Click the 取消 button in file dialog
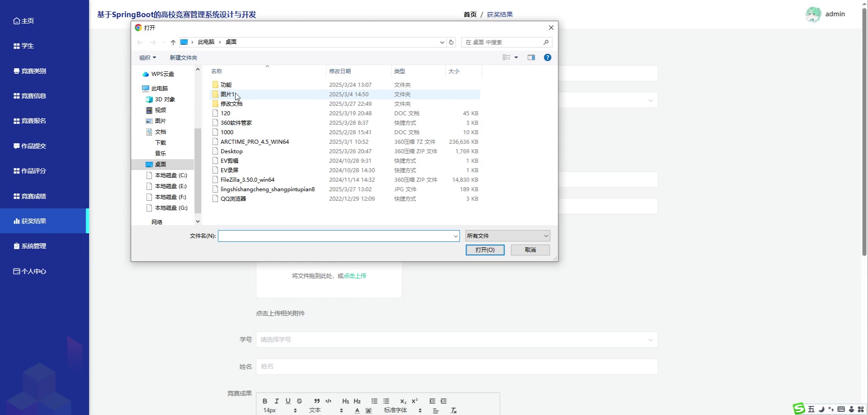 point(530,250)
